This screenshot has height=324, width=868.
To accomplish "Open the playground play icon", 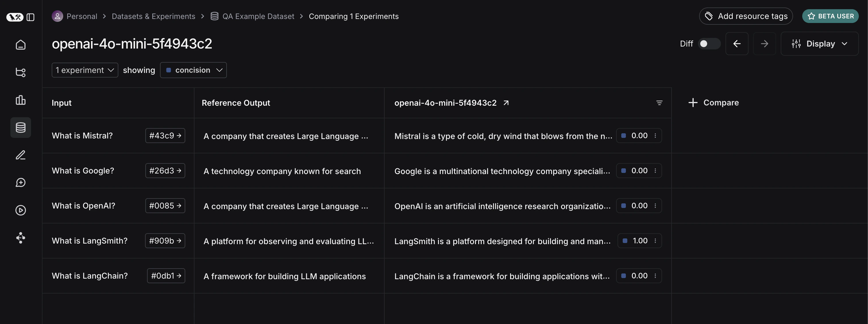I will [21, 211].
